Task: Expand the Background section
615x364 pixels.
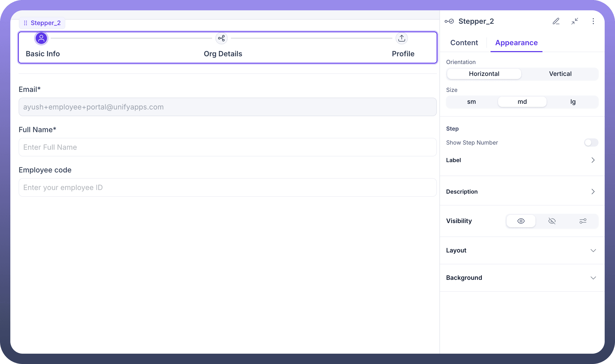Action: pyautogui.click(x=593, y=278)
